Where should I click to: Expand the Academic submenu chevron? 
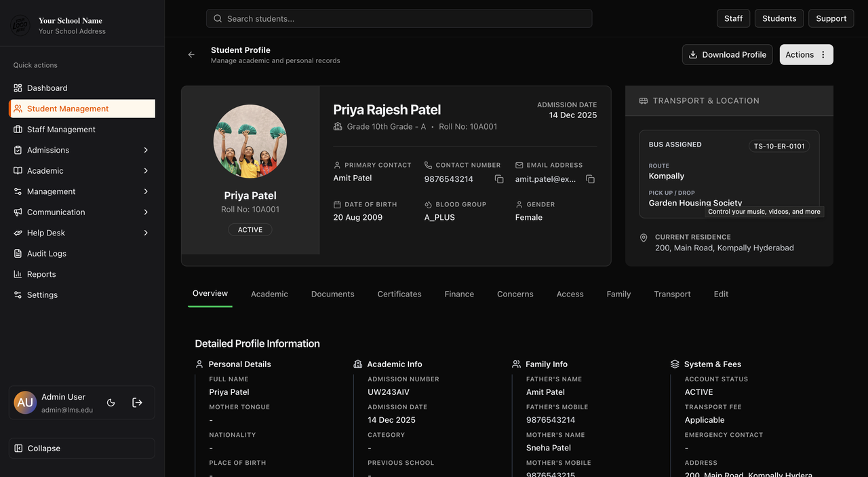146,171
